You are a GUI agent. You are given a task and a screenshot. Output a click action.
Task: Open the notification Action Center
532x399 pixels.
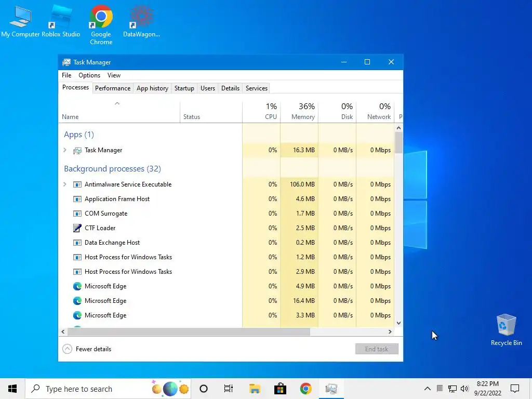[x=515, y=389]
